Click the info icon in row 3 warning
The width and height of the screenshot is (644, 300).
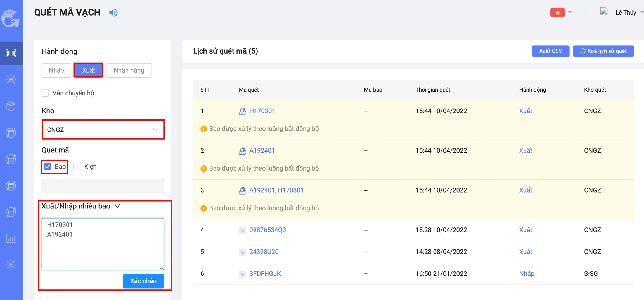click(x=203, y=208)
